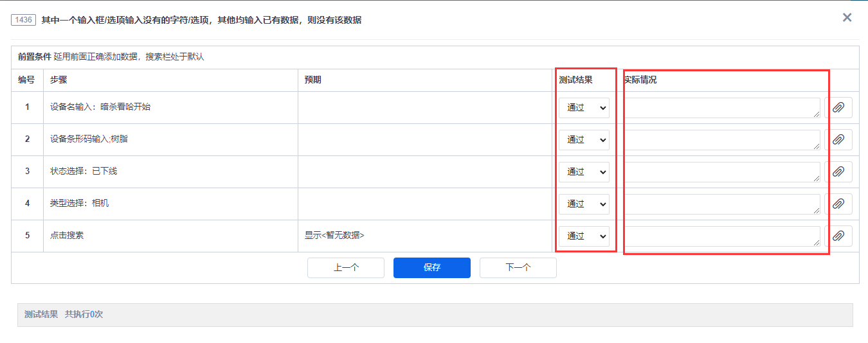Screen dimensions: 868x343
Task: Open the test result dropdown for step 5
Action: pos(584,236)
